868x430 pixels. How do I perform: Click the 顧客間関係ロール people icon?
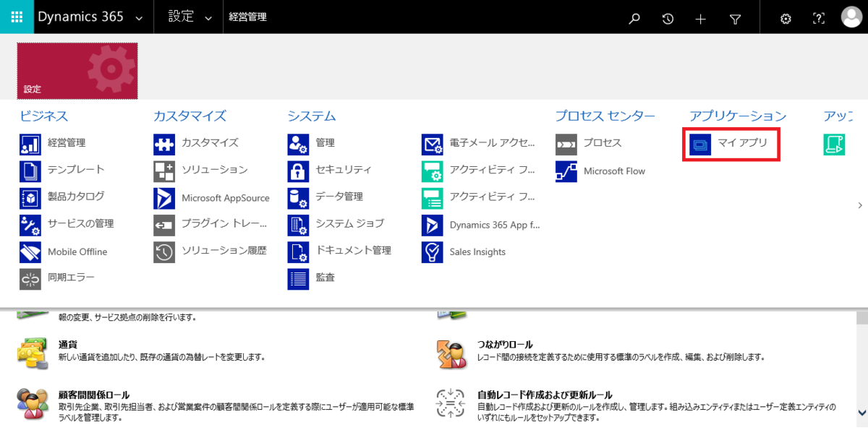(33, 403)
